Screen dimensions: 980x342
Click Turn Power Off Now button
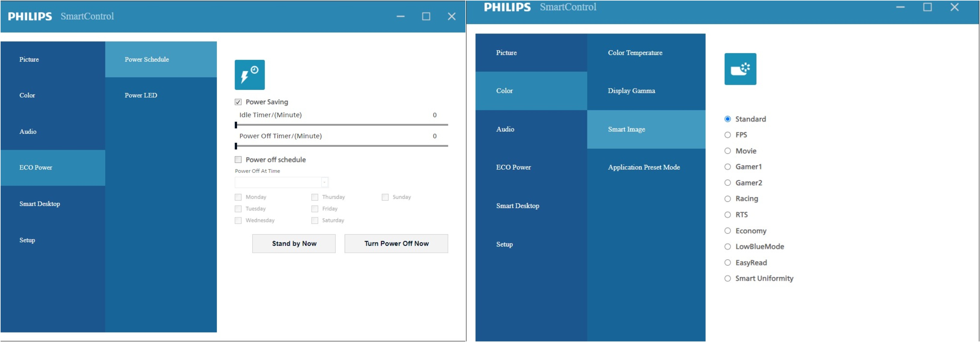[x=396, y=244]
